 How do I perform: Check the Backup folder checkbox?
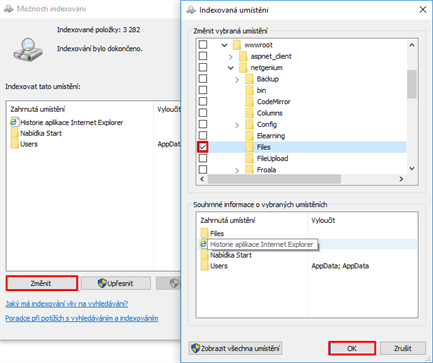point(203,79)
